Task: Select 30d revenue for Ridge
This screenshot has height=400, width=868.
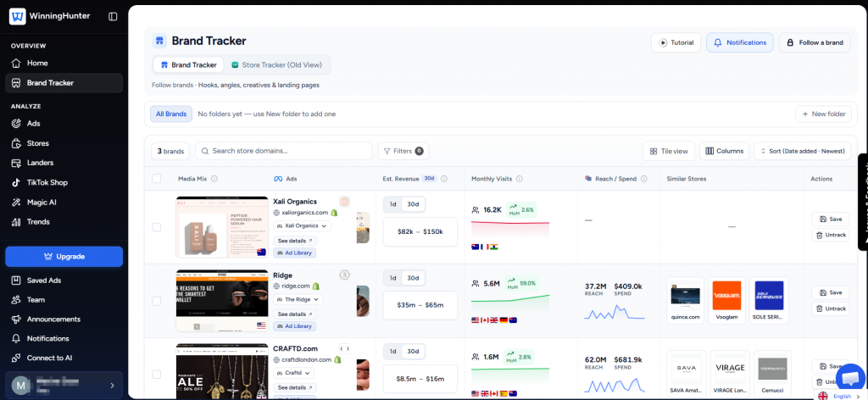Action: pyautogui.click(x=413, y=278)
